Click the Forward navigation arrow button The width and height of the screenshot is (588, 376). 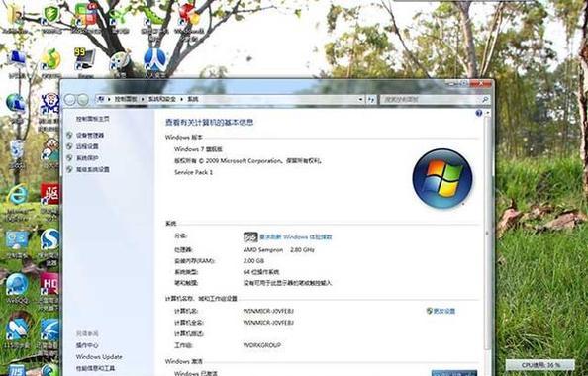[83, 100]
